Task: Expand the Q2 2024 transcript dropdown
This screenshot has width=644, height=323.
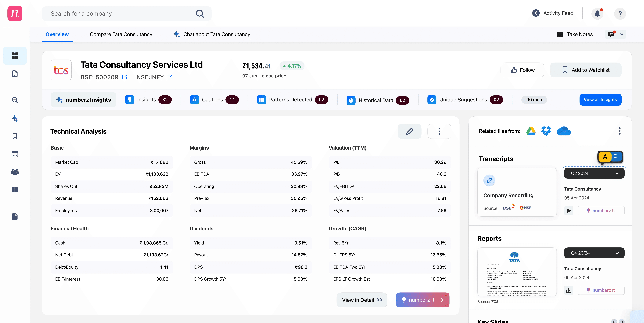Action: 594,173
